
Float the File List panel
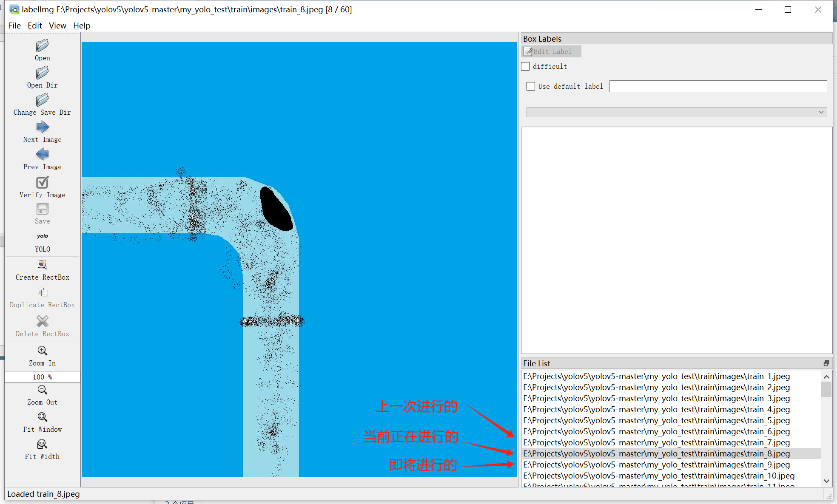pos(826,363)
